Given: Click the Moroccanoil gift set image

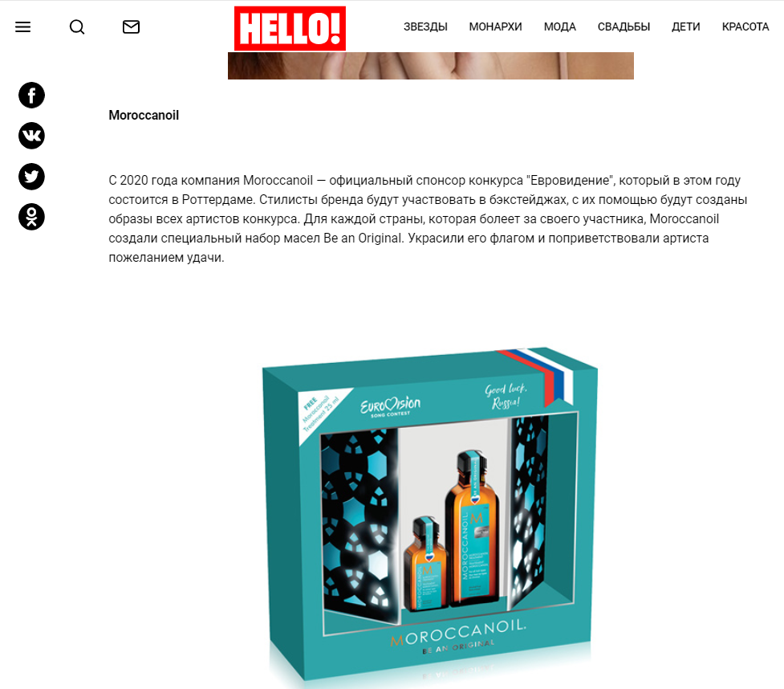Looking at the screenshot, I should 430,516.
